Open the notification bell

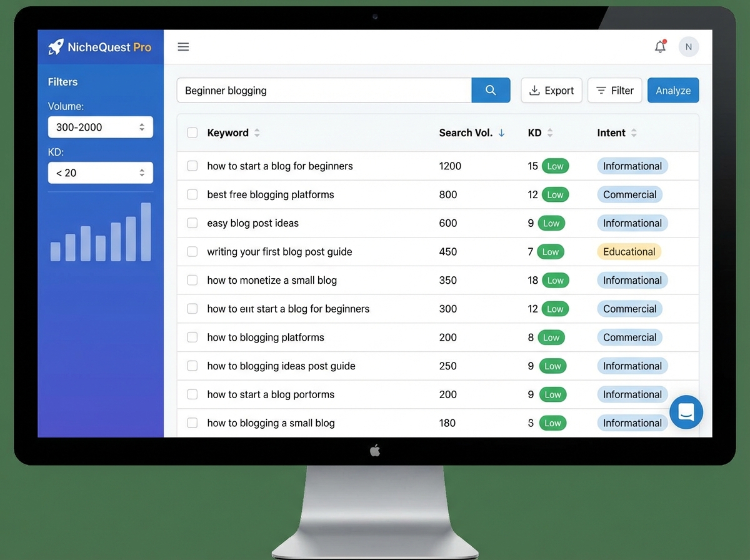660,46
